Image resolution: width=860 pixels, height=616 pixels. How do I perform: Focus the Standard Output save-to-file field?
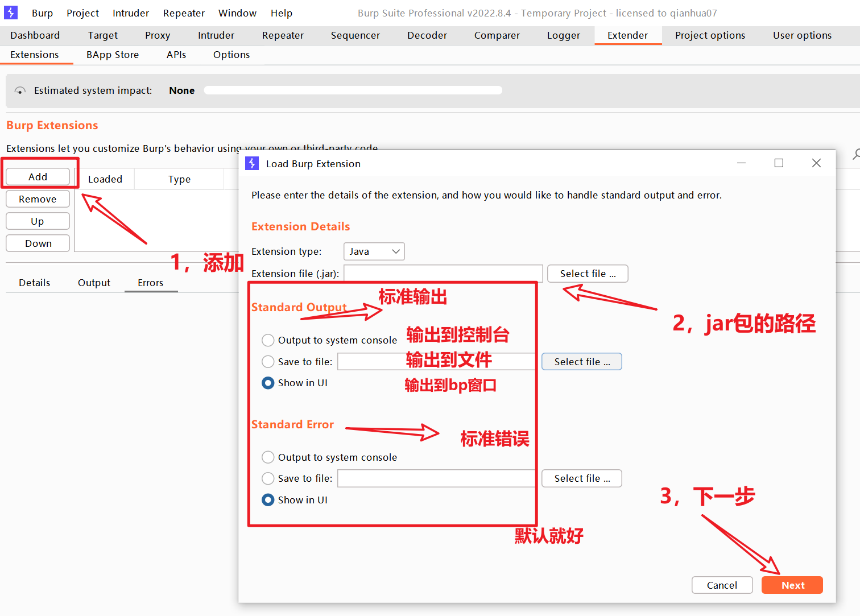click(436, 362)
